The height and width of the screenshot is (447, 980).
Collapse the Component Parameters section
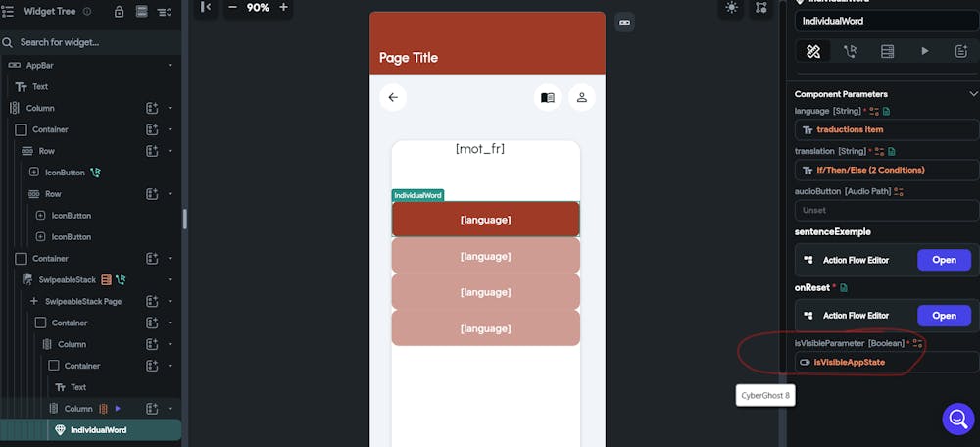coord(973,94)
